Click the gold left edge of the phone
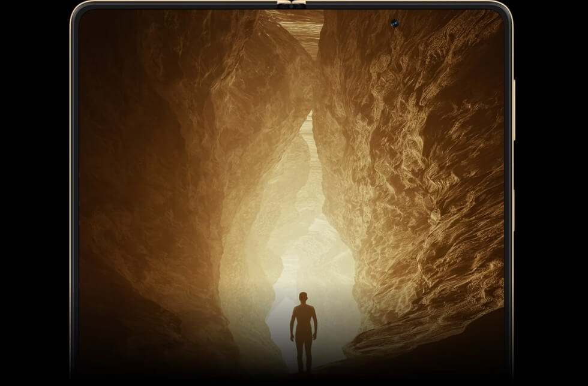The width and height of the screenshot is (588, 386). point(71,180)
